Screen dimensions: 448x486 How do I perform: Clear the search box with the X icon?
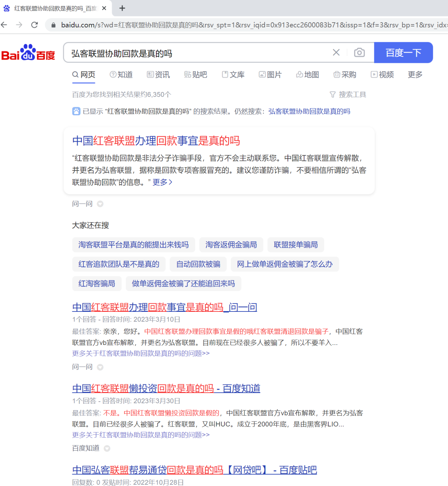tap(336, 52)
